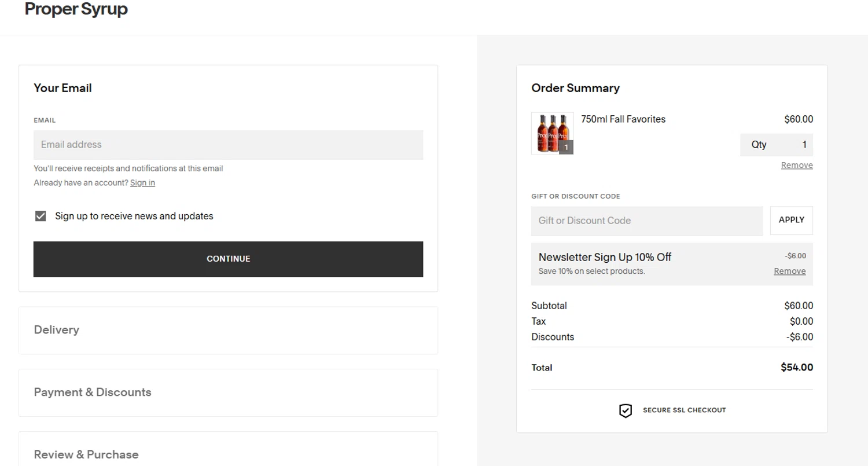Click the Order Summary heading
868x466 pixels.
point(575,88)
